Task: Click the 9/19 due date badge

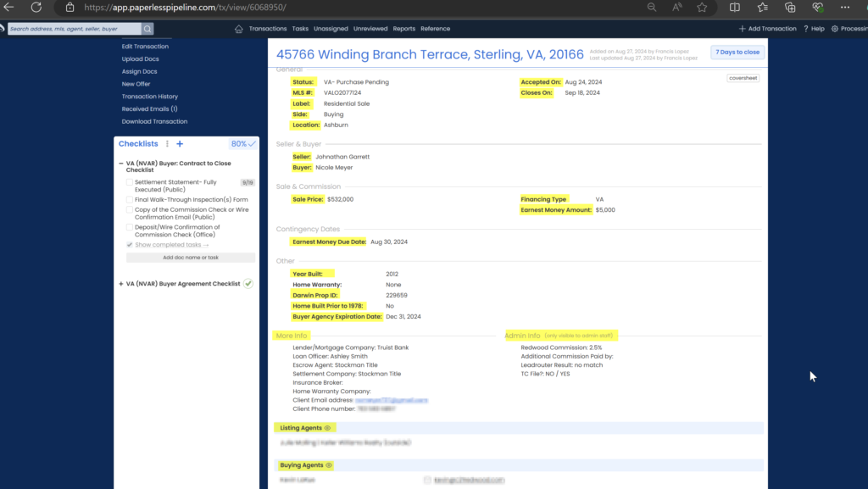Action: (248, 182)
